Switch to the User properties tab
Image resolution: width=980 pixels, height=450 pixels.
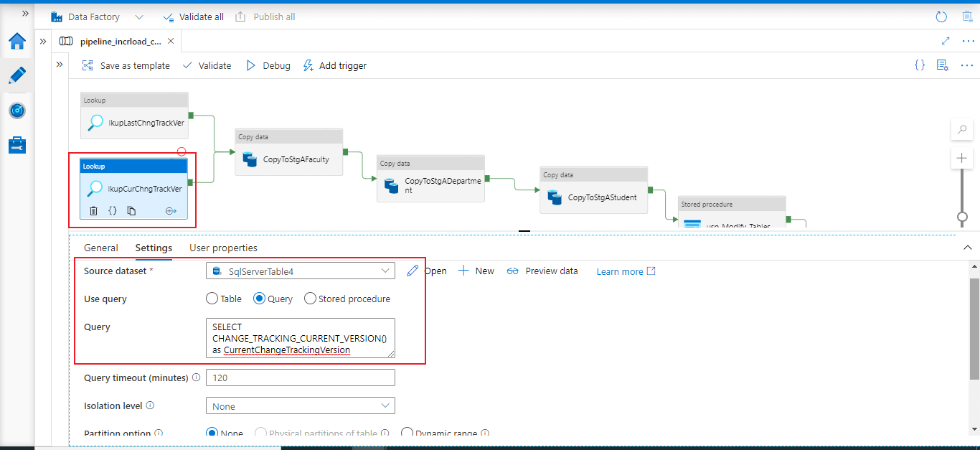[x=223, y=248]
